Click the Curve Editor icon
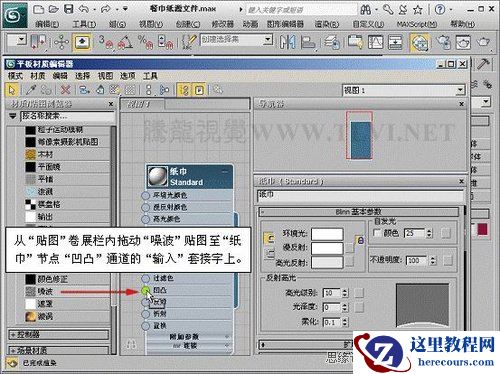Screen dimensions: 500x374 click(x=375, y=42)
